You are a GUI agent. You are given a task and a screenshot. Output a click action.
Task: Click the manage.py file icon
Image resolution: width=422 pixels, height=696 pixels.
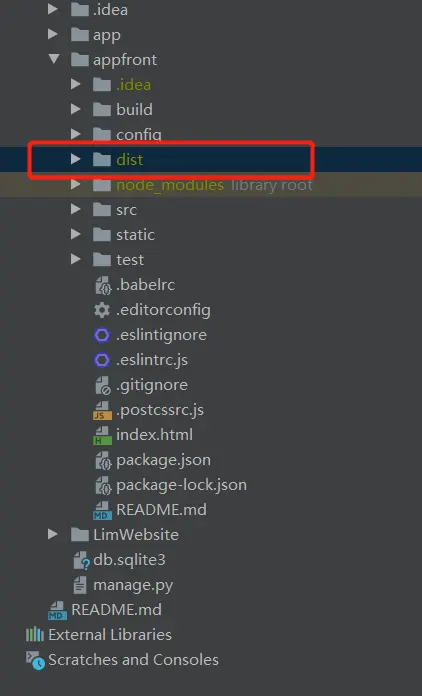pyautogui.click(x=80, y=585)
